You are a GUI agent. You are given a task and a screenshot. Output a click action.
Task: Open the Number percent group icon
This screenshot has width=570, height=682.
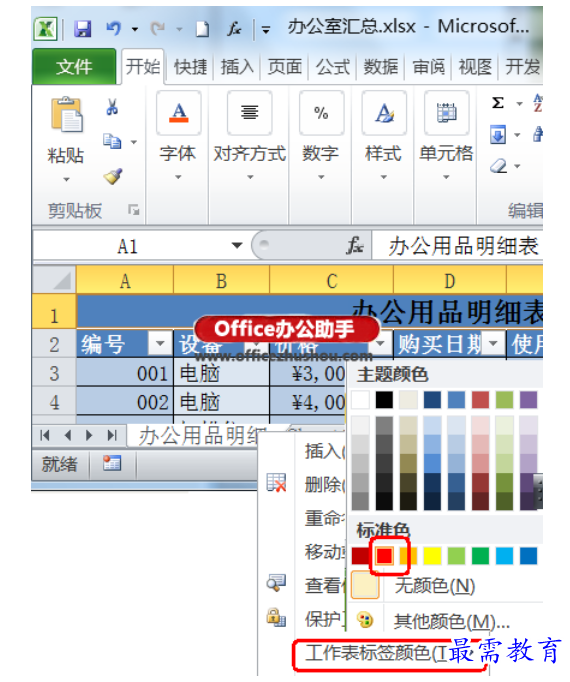tap(321, 113)
